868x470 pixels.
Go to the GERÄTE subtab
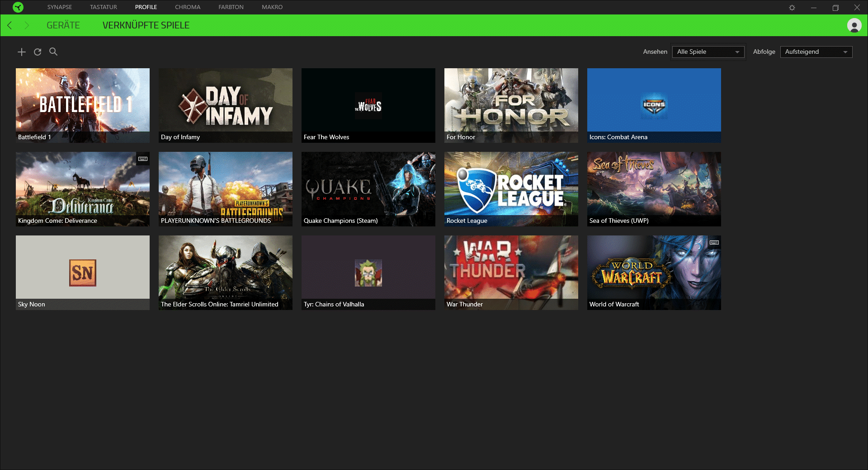[x=63, y=25]
